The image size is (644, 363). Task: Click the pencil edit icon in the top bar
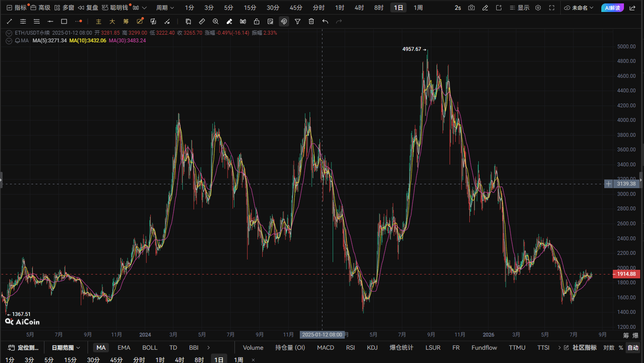485,8
